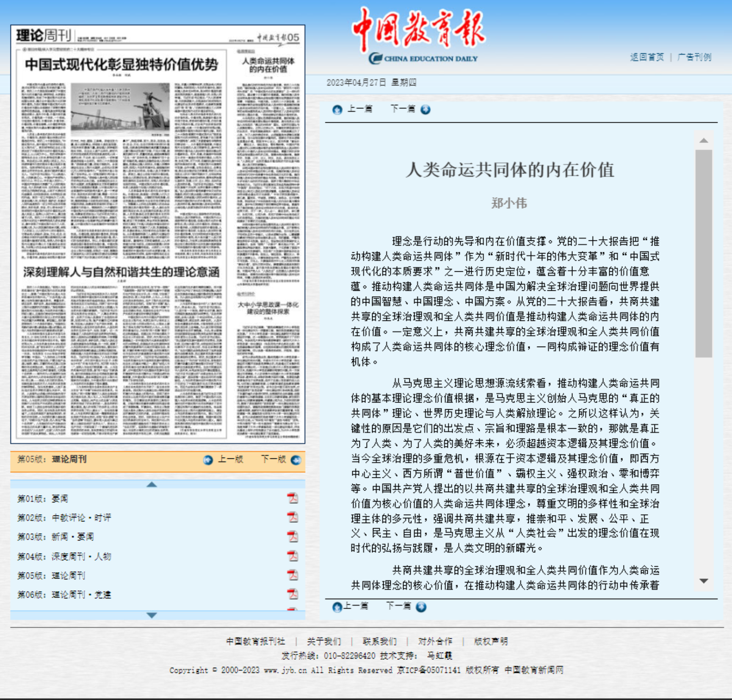Open 大中小学思政课一体化建设的整体探索 headline on thumbnail
This screenshot has width=732, height=700.
[x=268, y=308]
